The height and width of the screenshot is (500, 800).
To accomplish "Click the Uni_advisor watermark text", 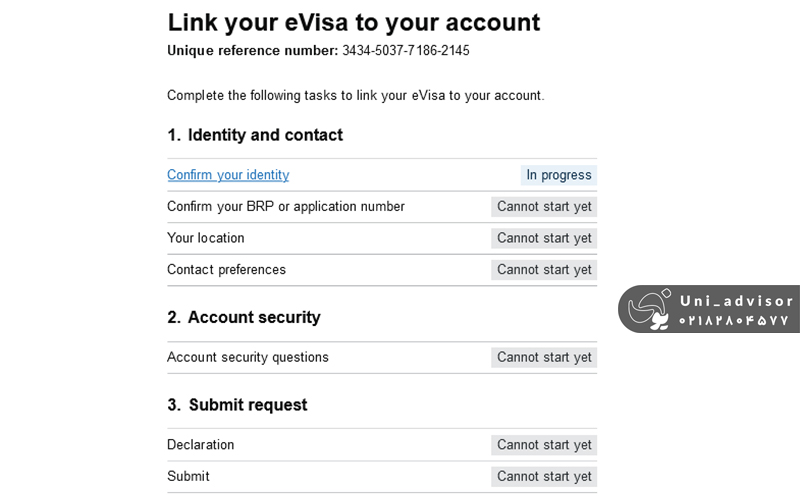I will click(736, 300).
